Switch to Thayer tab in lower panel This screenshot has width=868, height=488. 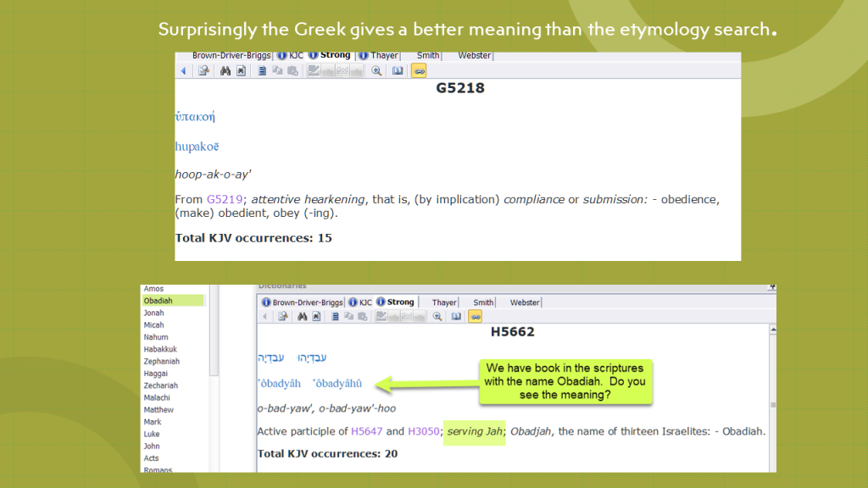(444, 302)
